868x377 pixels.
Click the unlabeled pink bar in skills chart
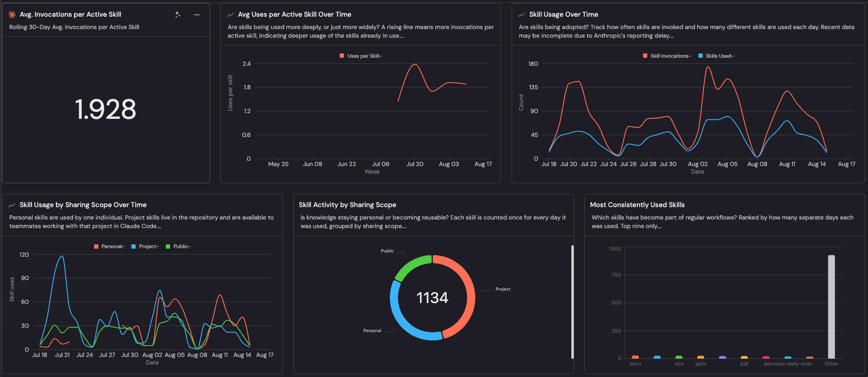pos(766,357)
